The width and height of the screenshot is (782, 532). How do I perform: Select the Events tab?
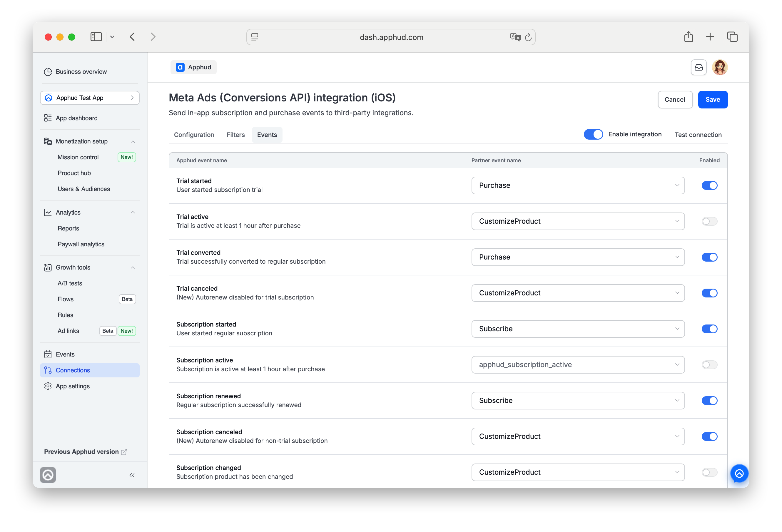(267, 135)
